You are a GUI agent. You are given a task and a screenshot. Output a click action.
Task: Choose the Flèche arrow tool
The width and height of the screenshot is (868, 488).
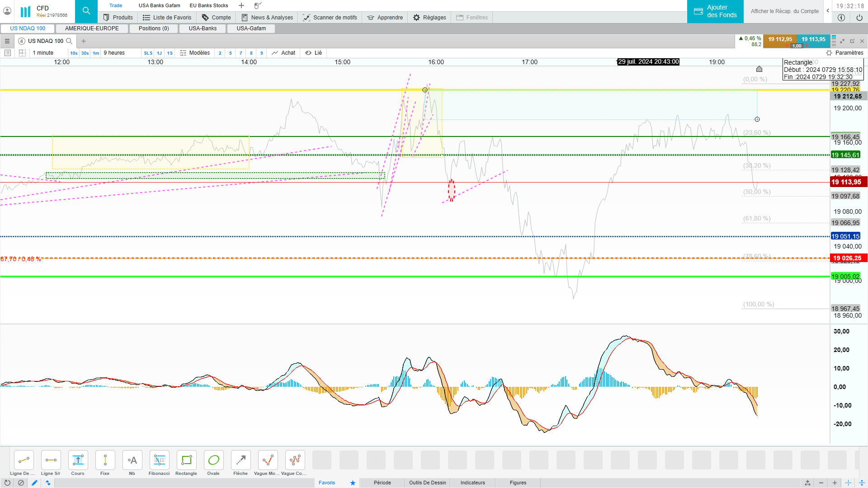[x=241, y=460]
